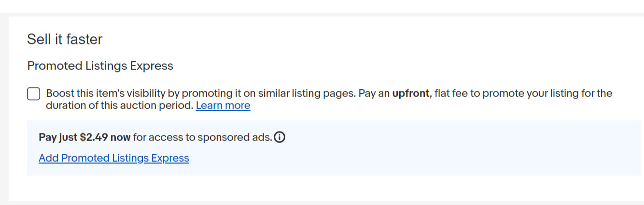Select Add Promoted Listings Express link

[114, 158]
